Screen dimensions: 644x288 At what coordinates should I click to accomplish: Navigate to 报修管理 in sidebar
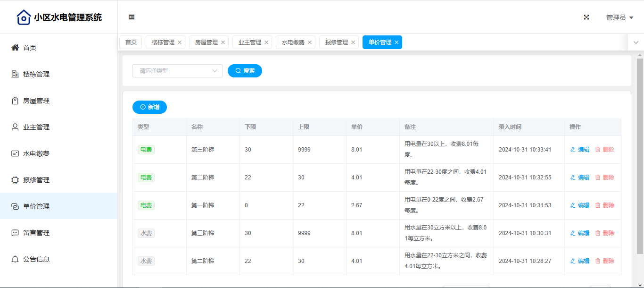(36, 180)
